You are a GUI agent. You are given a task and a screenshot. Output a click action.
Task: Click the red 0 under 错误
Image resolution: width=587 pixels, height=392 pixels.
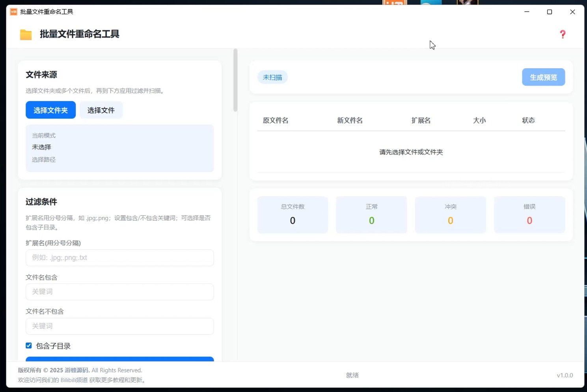click(529, 220)
